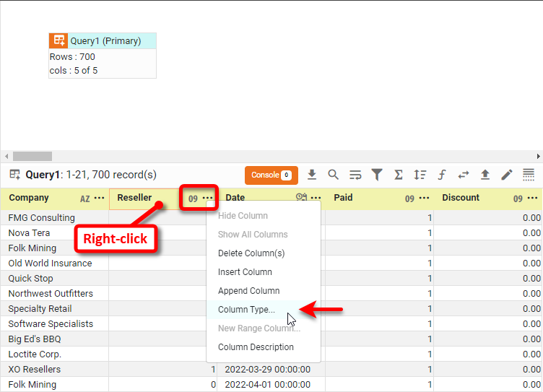
Task: Open the Company column options menu
Action: click(x=99, y=199)
